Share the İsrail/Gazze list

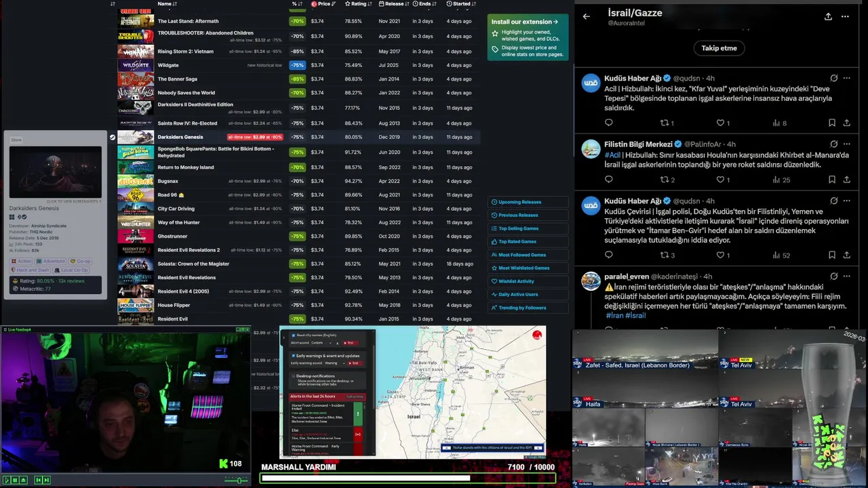pos(828,16)
